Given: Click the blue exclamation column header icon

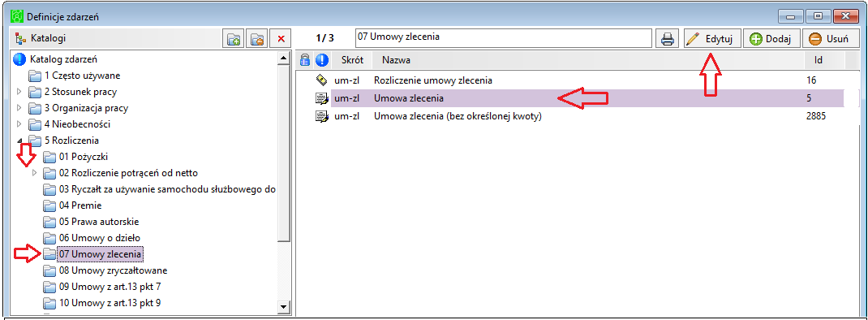Looking at the screenshot, I should 321,59.
